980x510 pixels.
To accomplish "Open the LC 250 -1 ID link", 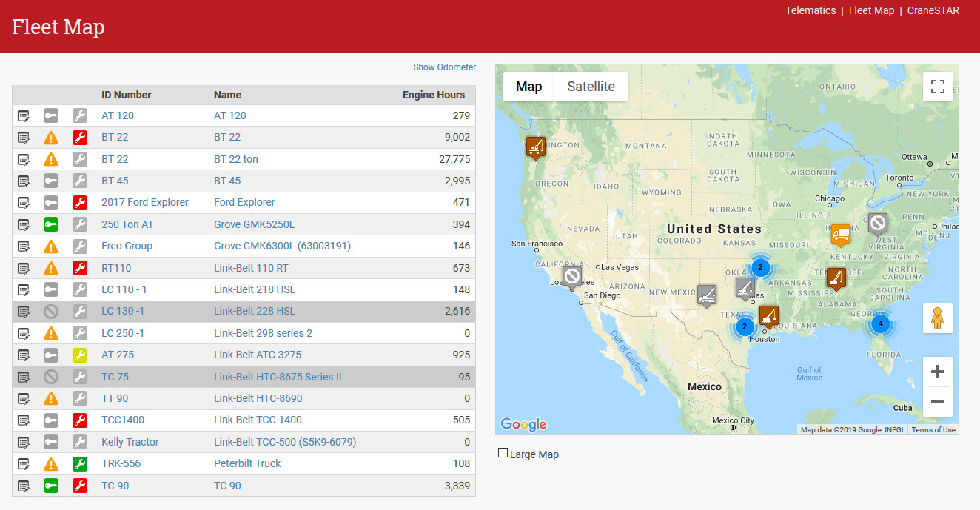I will [123, 333].
